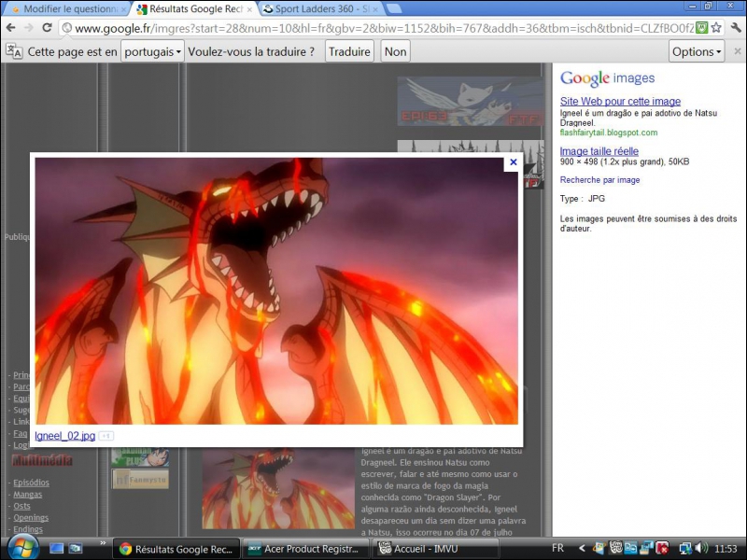
Task: Click the taskbar clock showing 11:53
Action: (x=726, y=549)
